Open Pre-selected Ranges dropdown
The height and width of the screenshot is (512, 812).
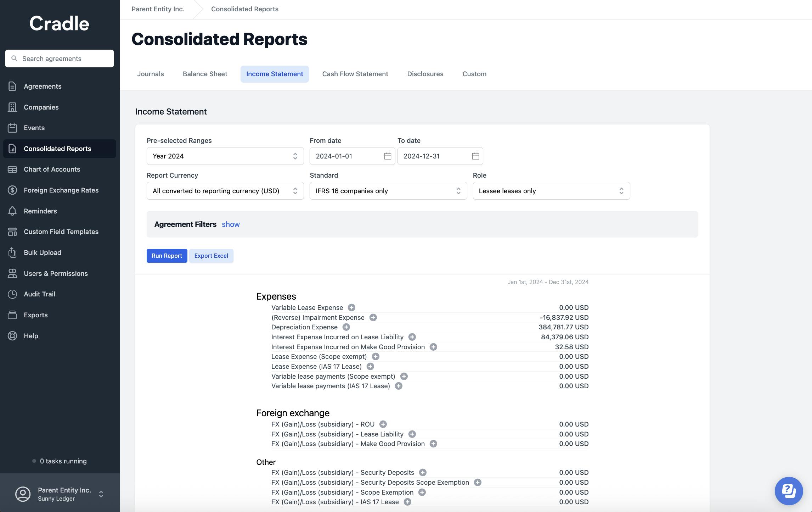click(x=225, y=156)
